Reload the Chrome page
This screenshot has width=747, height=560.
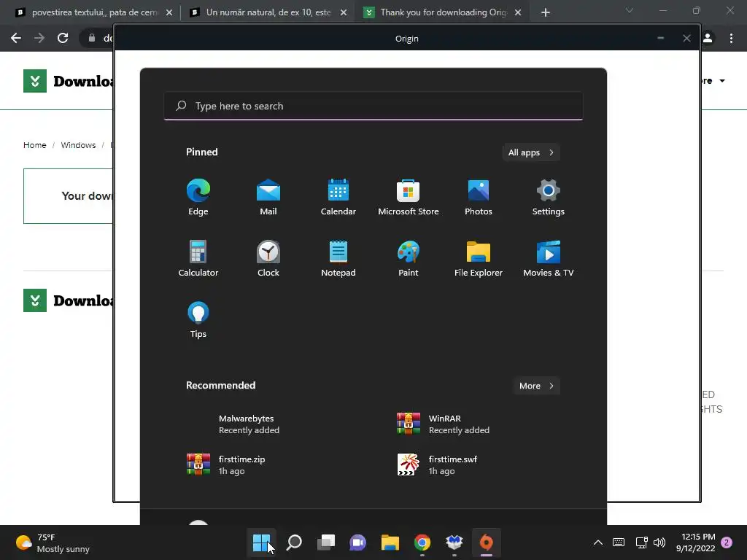click(x=63, y=38)
